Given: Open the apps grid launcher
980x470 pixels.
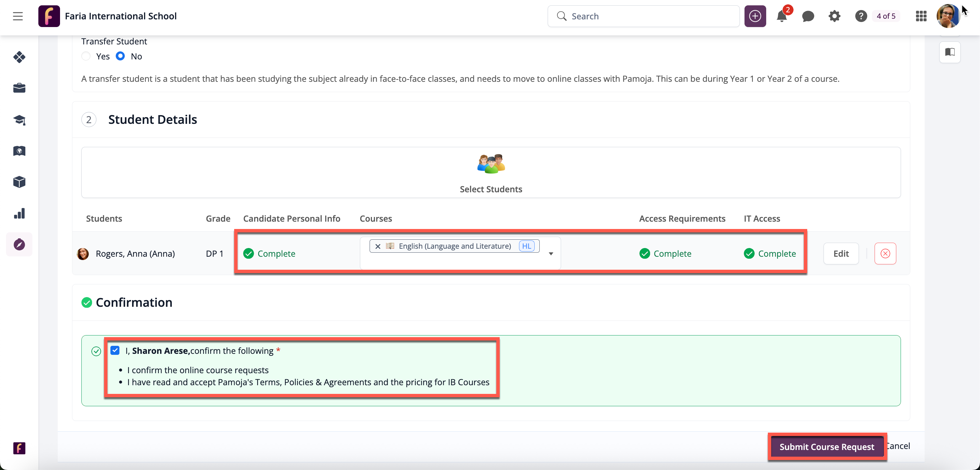Looking at the screenshot, I should (921, 16).
